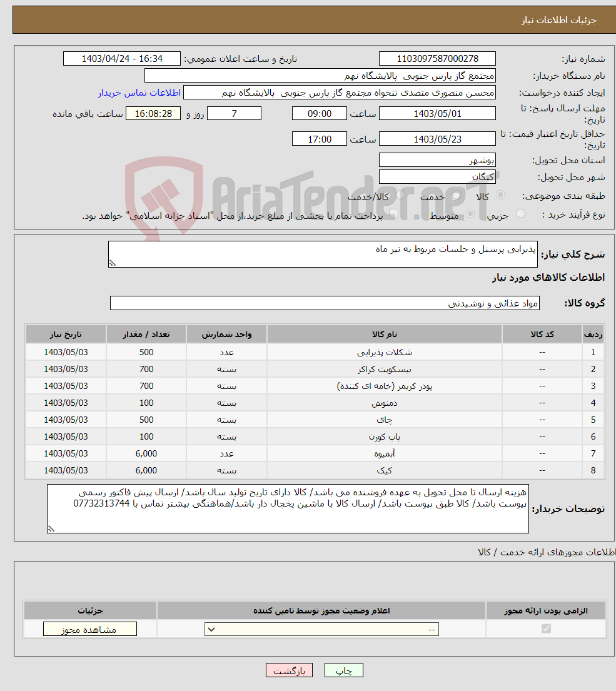Click remaining time 16:08:28 field
The width and height of the screenshot is (616, 691).
(x=153, y=114)
